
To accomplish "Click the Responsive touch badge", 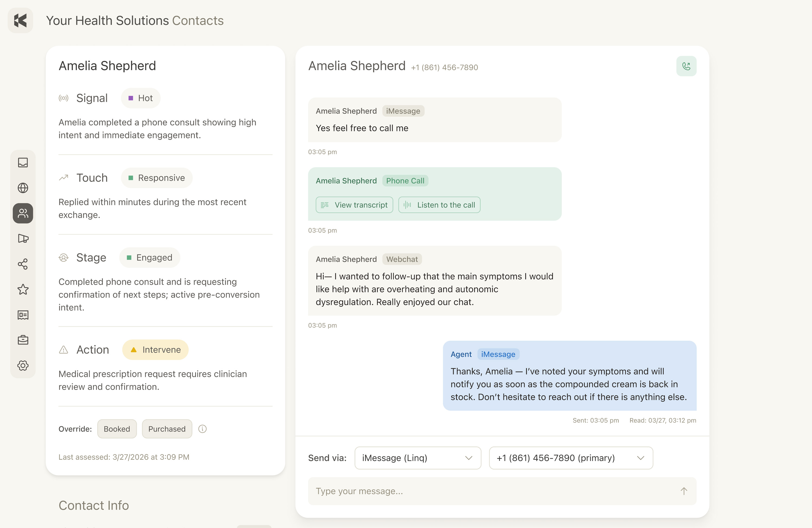I will pyautogui.click(x=157, y=178).
